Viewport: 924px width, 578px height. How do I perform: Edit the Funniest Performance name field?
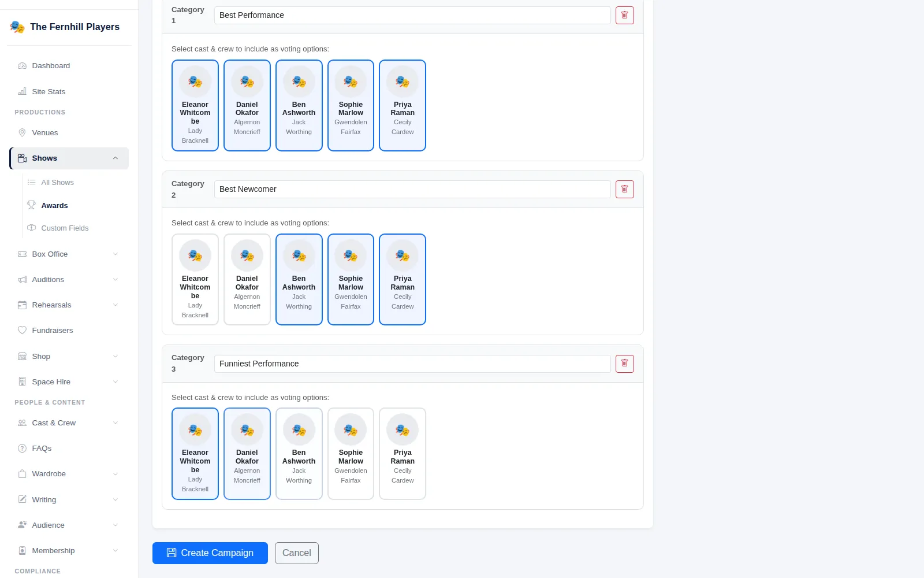[x=412, y=364]
